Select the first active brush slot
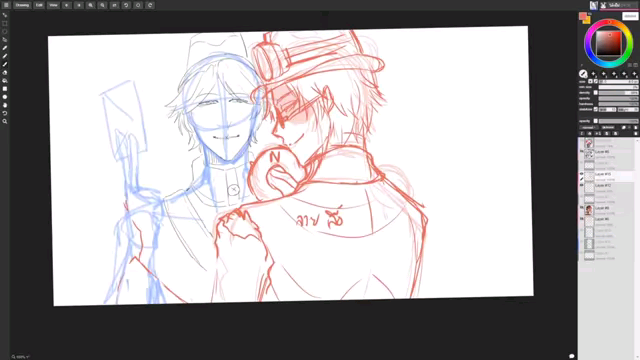 point(583,74)
